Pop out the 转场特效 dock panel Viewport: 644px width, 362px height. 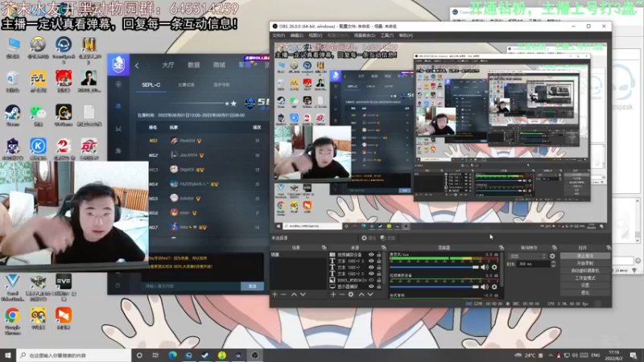coord(555,248)
